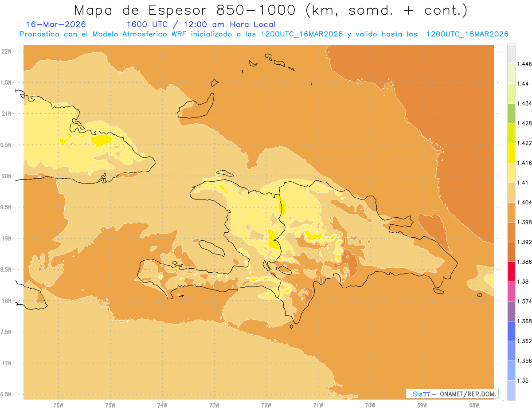Click the red legend swatch above 1.38
532x411 pixels.
[511, 272]
